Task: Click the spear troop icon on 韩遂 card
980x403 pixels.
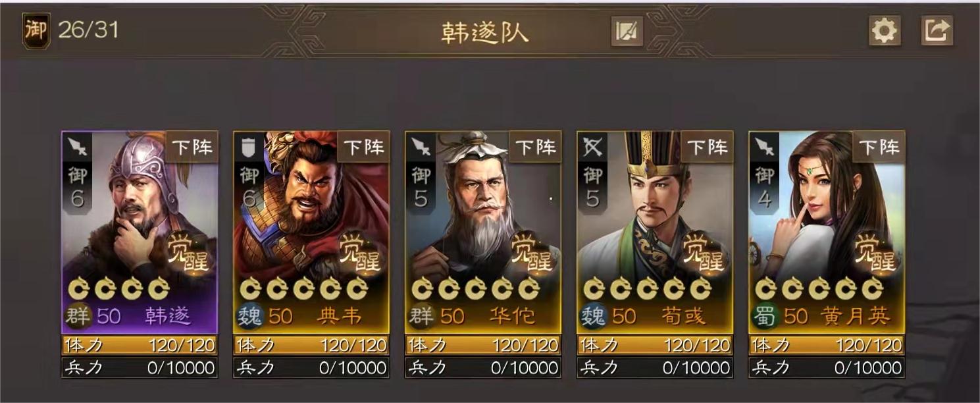Action: coord(78,146)
